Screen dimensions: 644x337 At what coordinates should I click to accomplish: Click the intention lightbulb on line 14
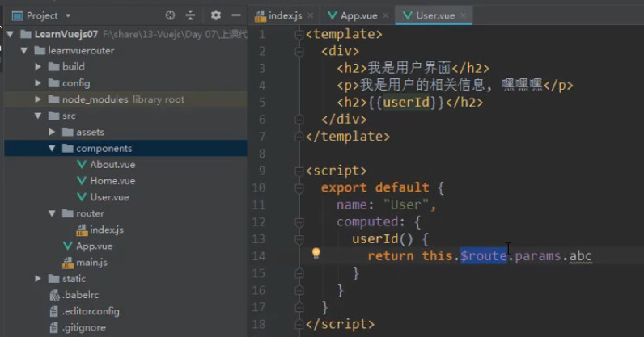(316, 253)
